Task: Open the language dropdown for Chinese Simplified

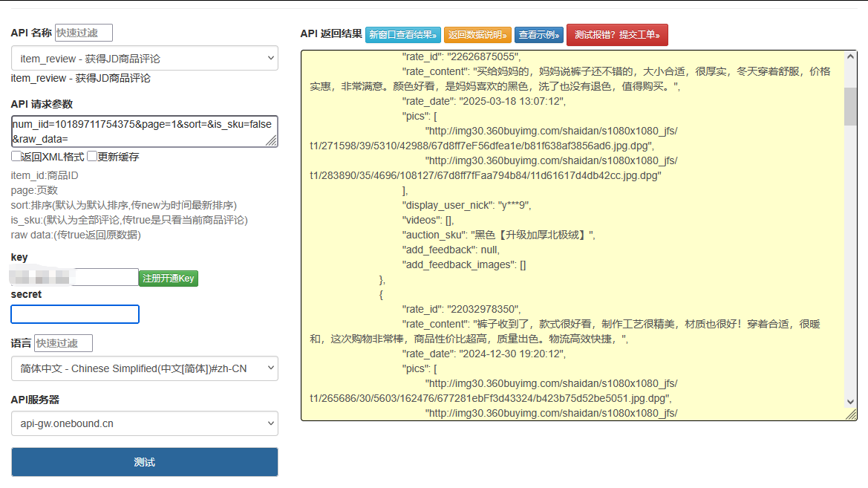Action: (144, 368)
